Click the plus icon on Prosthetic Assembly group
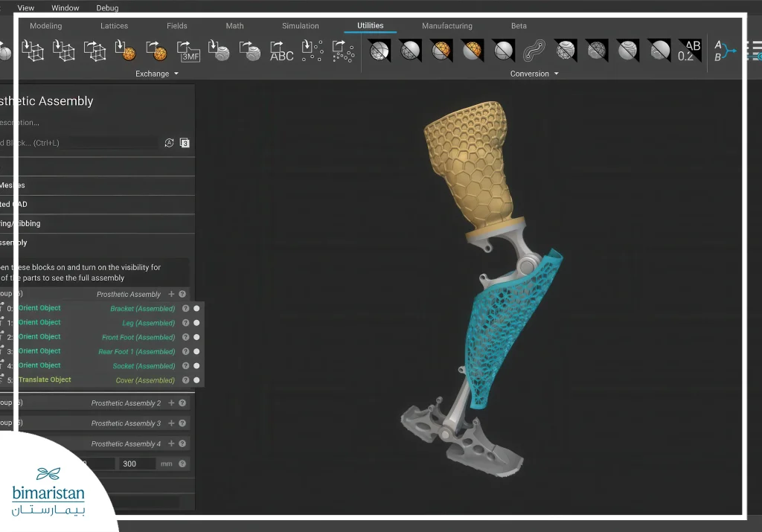This screenshot has height=532, width=762. [171, 294]
